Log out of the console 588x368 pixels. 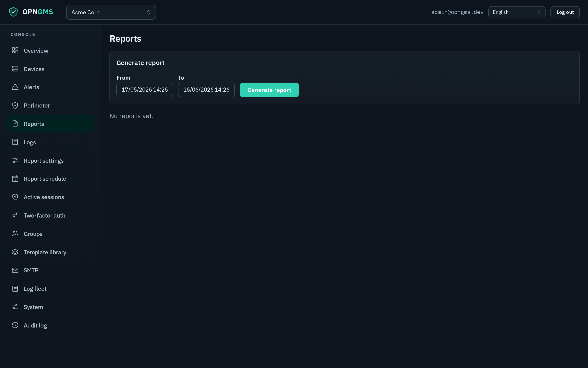tap(565, 12)
